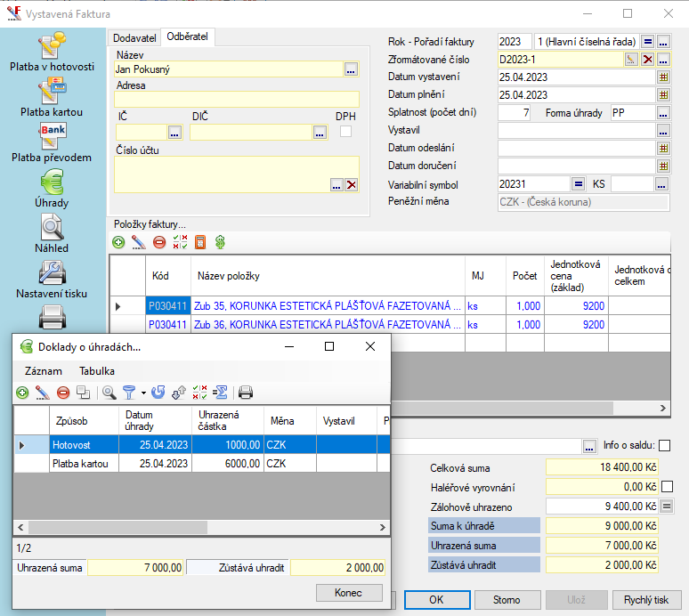689x616 pixels.
Task: Open calendar picker for Datum odeslání
Action: click(x=663, y=148)
